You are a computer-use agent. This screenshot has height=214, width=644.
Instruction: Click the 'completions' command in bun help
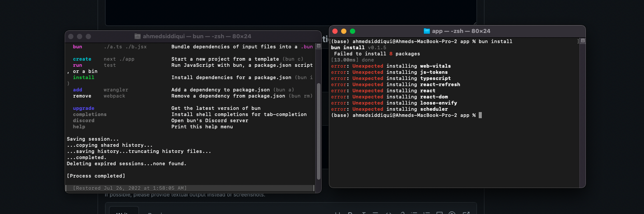click(90, 114)
